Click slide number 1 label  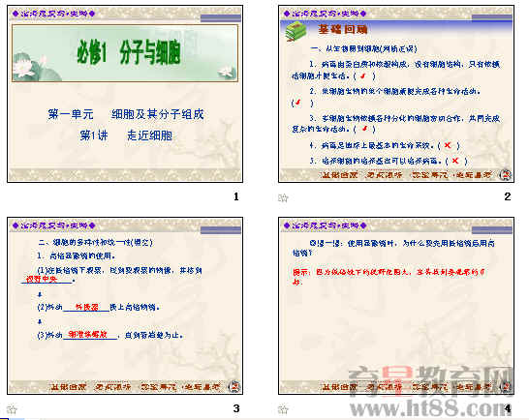236,196
